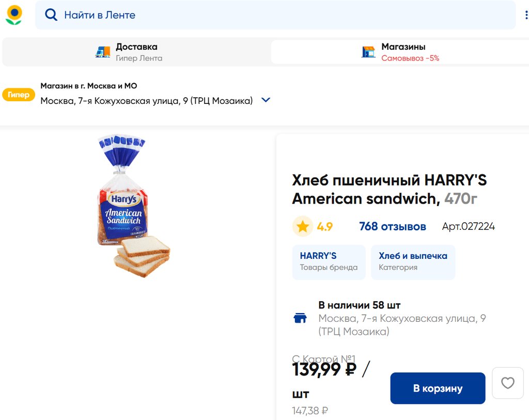Expand the store address chevron

pos(266,100)
